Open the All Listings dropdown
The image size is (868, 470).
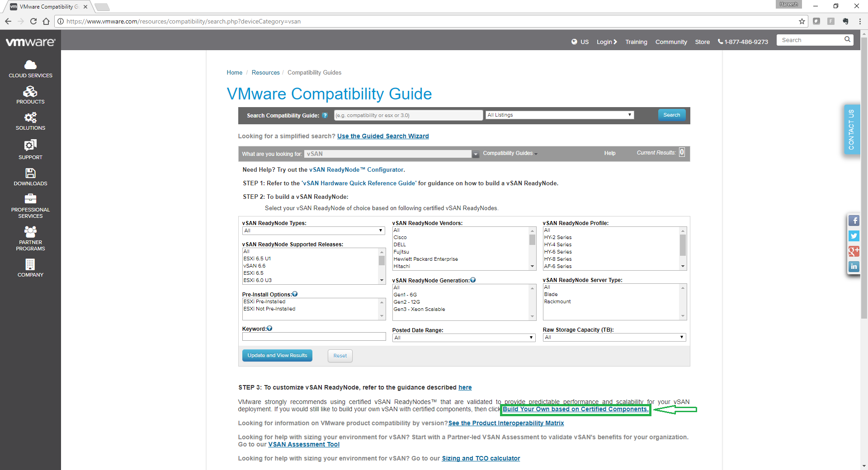pos(559,115)
